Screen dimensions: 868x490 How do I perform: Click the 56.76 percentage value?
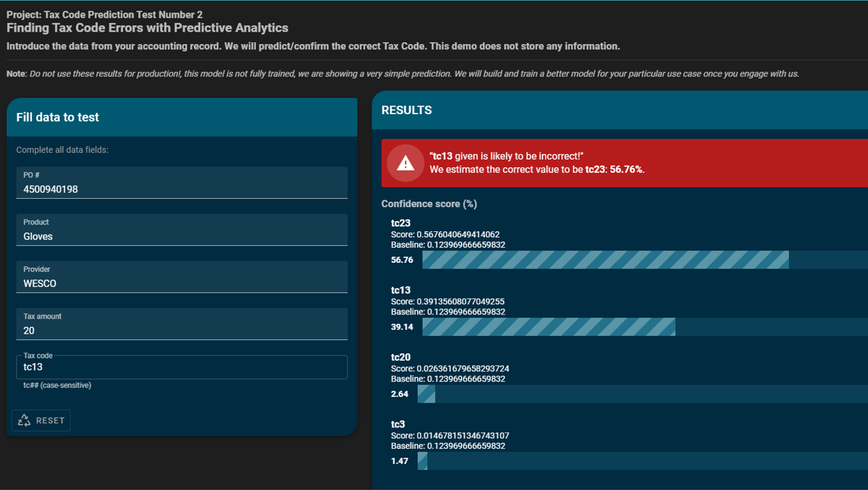click(x=402, y=260)
